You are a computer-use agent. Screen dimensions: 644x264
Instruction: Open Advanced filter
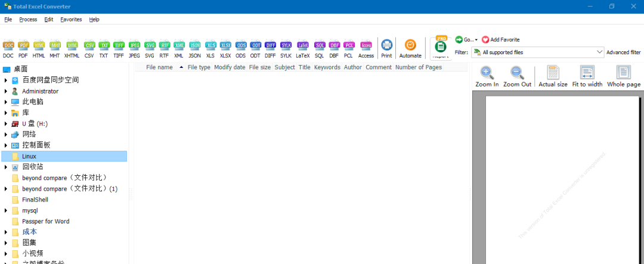coord(624,52)
